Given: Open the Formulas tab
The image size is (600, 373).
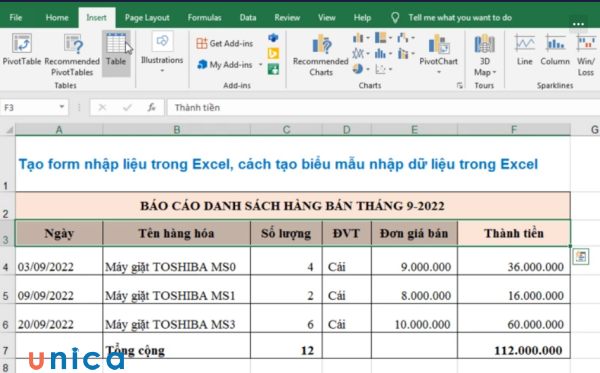Looking at the screenshot, I should [x=204, y=18].
